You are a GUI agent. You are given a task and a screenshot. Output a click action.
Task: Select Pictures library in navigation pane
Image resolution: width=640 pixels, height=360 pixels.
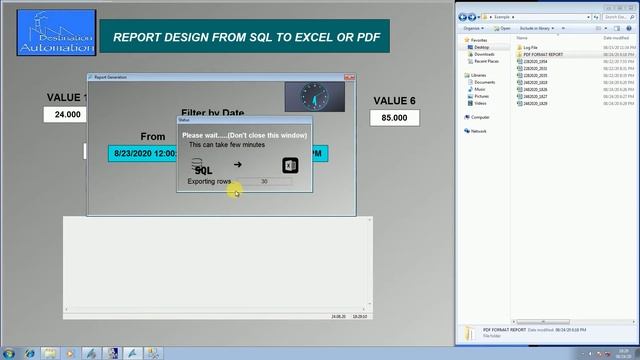[481, 96]
